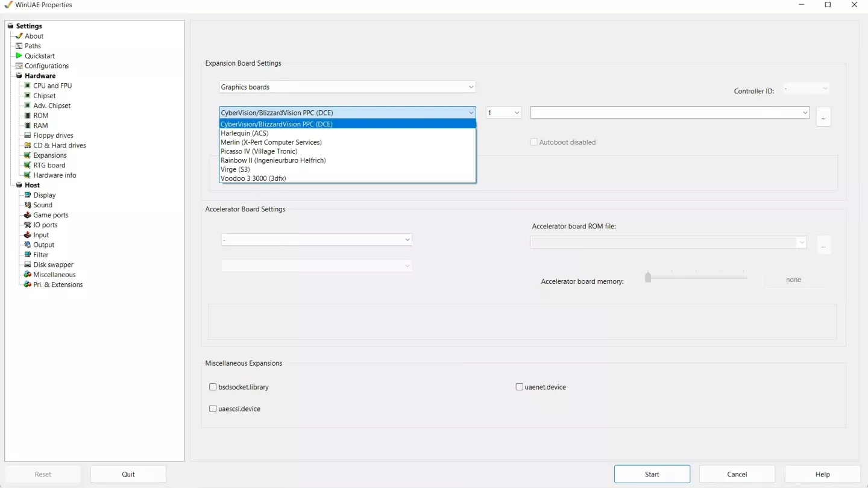Click the Accelerator board memory slider

click(696, 277)
